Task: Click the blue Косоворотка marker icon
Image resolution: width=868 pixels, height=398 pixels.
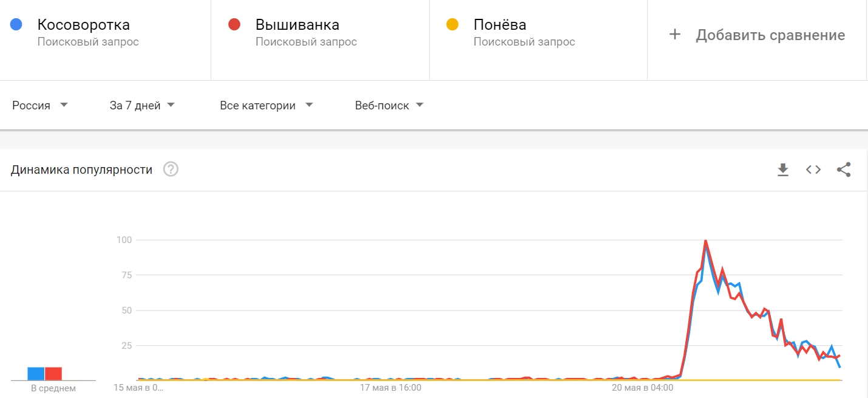Action: (15, 24)
